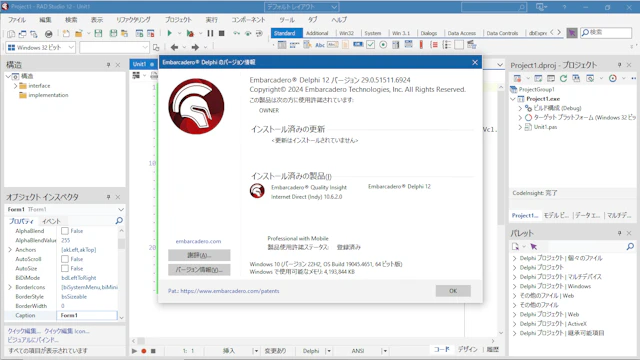This screenshot has height=360, width=640.
Task: Click the Navigate back arrow icon
Action: 174,47
